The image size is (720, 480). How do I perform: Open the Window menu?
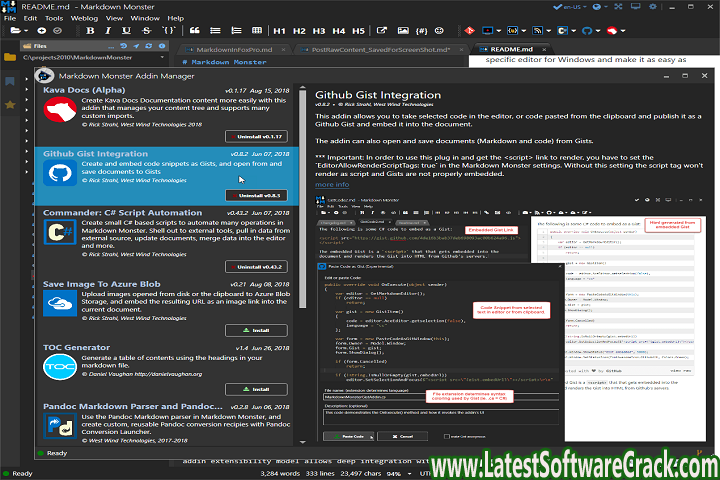point(145,18)
